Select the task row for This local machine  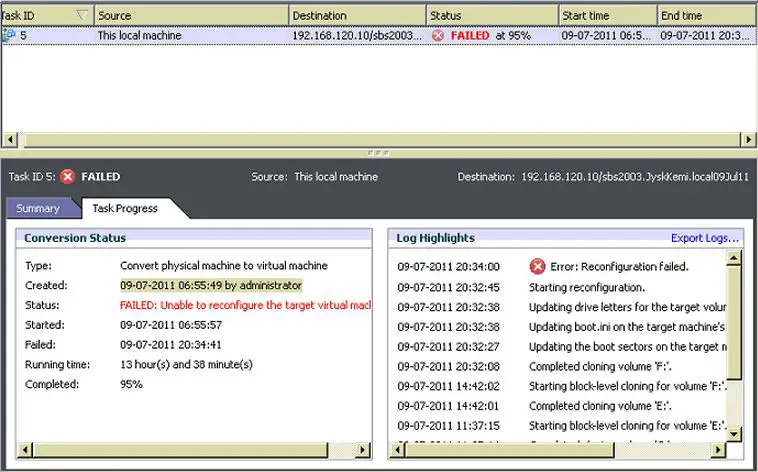pyautogui.click(x=190, y=35)
